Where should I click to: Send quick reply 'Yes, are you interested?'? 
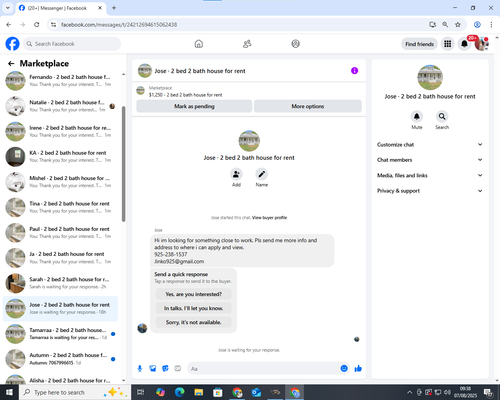[193, 294]
